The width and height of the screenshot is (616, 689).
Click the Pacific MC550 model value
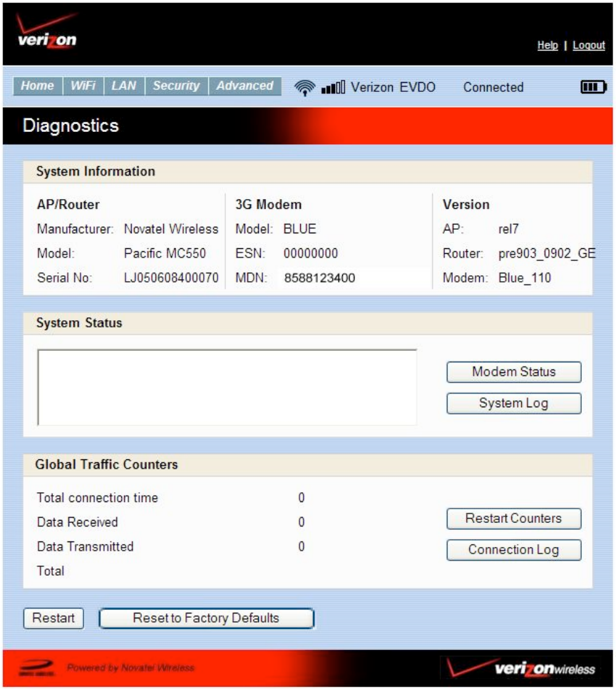tap(165, 253)
